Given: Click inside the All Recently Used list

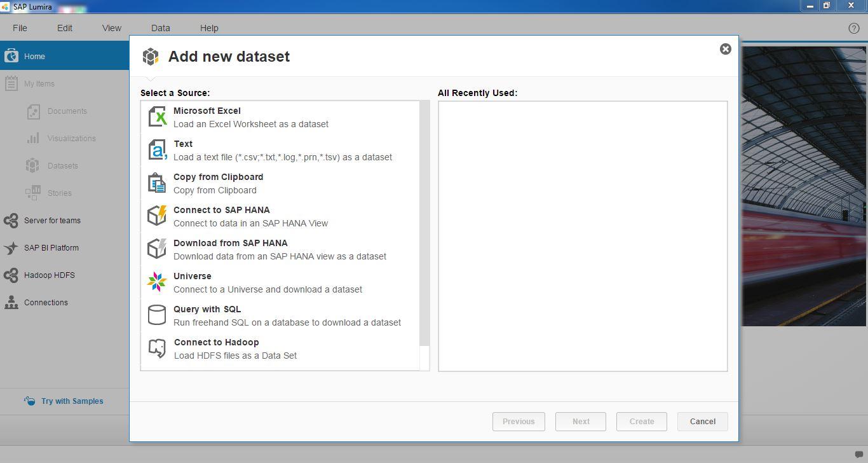Looking at the screenshot, I should click(583, 236).
